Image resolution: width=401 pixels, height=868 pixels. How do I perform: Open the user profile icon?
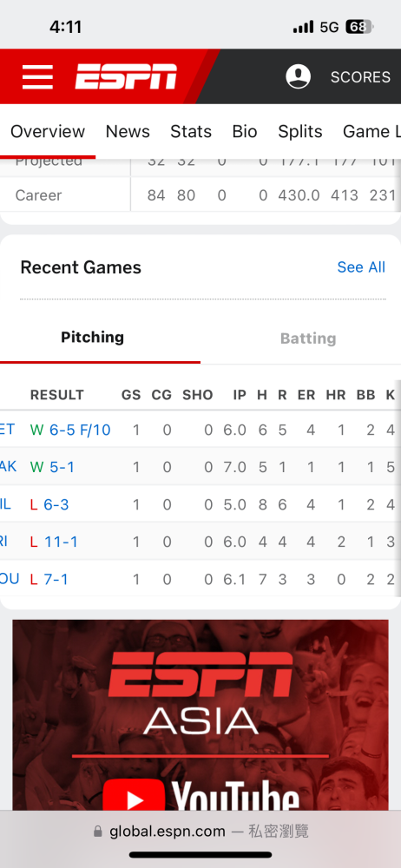pos(298,76)
